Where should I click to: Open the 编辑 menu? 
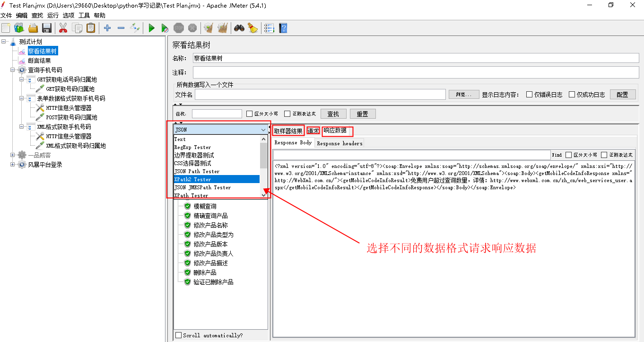(x=22, y=15)
